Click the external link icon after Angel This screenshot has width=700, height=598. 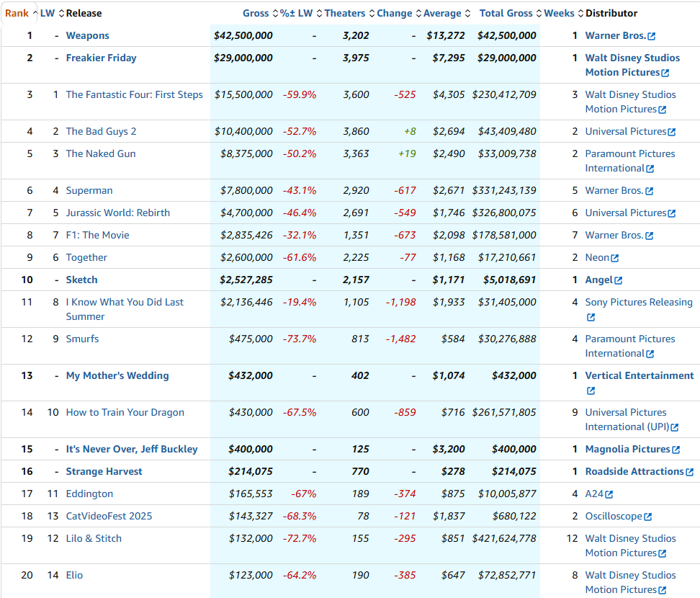click(618, 280)
